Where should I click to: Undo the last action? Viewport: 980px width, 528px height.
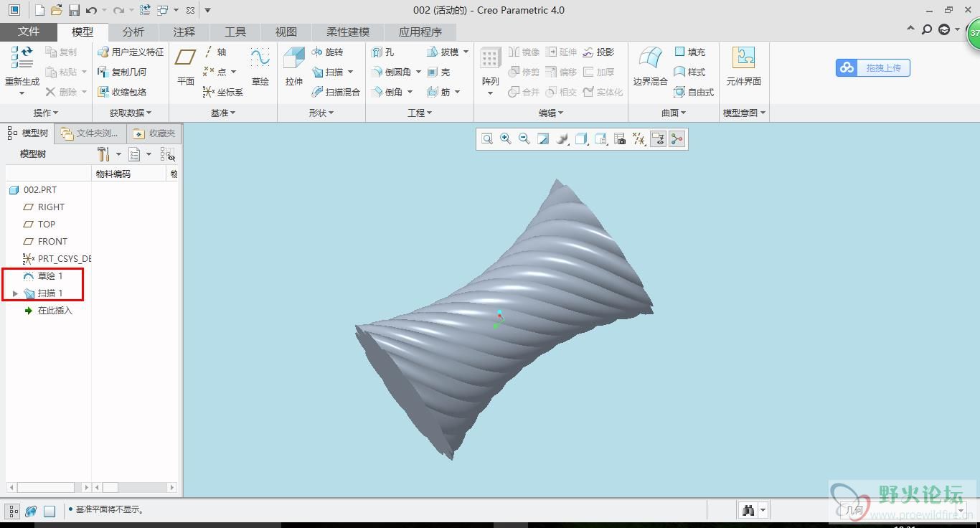(91, 10)
